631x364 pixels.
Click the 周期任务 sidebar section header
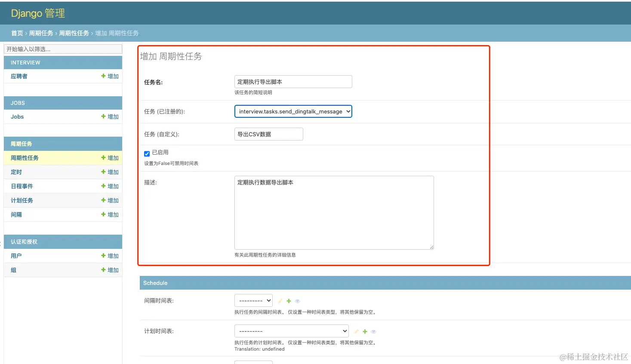pyautogui.click(x=63, y=144)
